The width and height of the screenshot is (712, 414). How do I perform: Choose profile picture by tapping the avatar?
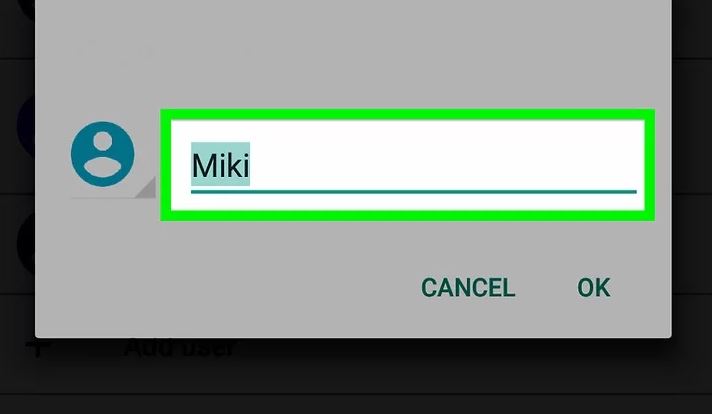click(x=103, y=154)
